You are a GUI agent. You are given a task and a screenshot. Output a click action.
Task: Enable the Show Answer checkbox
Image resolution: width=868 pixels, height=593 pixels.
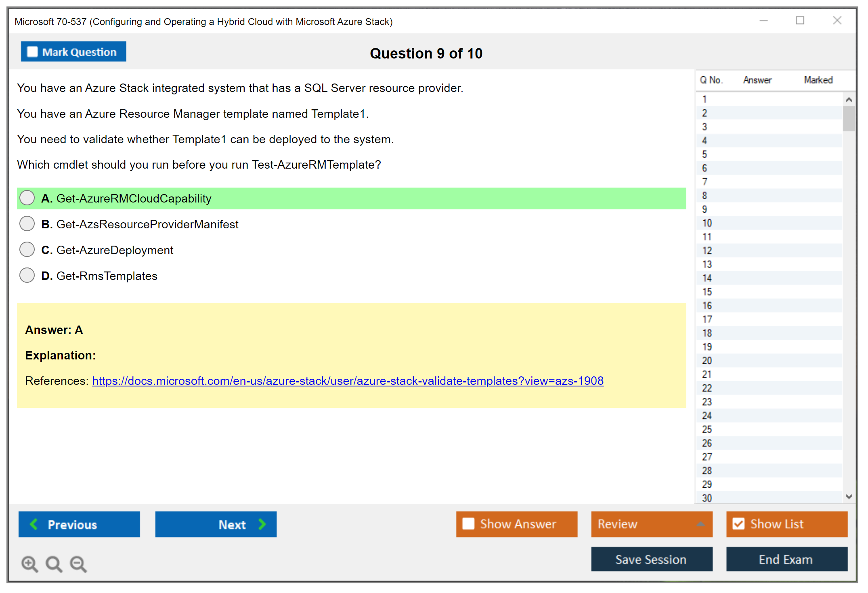(468, 524)
